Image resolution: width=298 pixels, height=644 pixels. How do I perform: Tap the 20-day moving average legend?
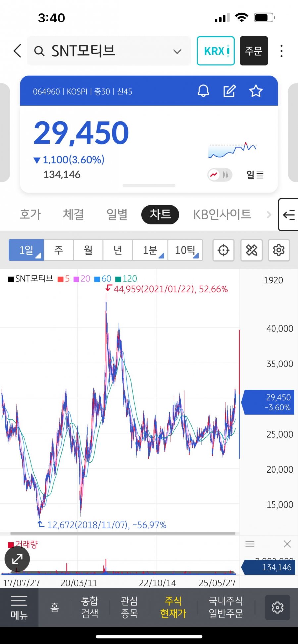82,279
